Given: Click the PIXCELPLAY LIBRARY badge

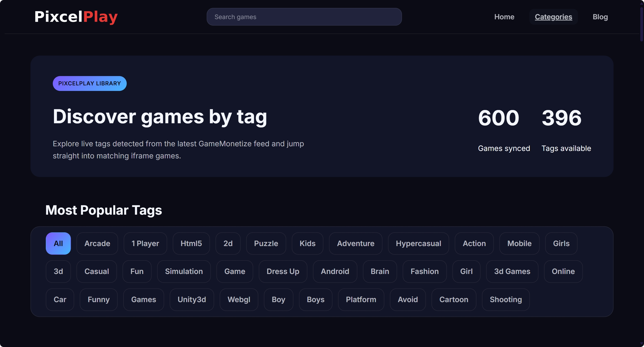Looking at the screenshot, I should click(90, 83).
